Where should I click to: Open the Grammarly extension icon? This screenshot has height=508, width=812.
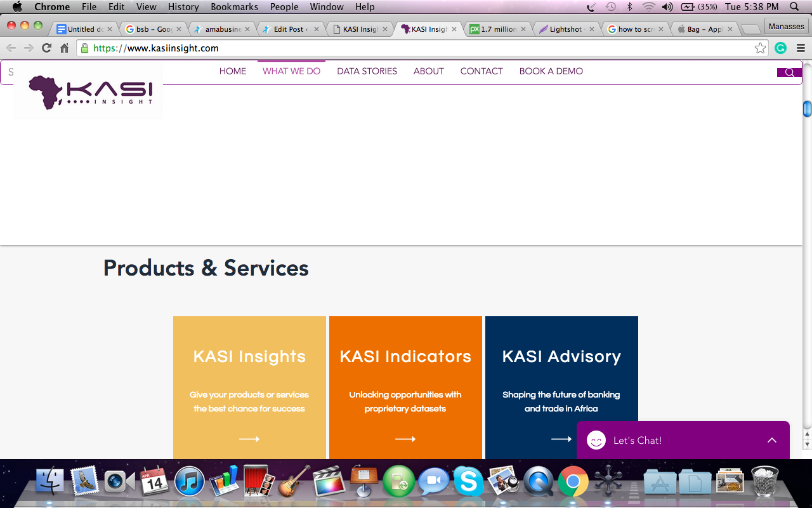click(x=780, y=48)
